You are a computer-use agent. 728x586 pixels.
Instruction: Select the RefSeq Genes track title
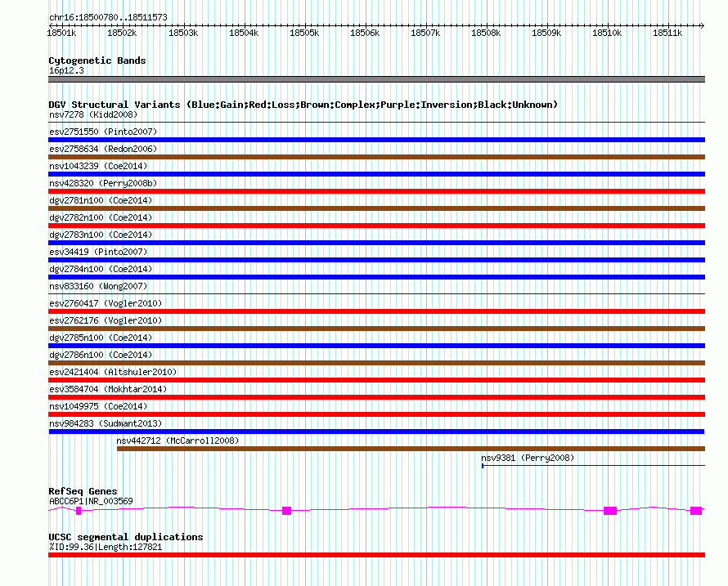coord(83,491)
